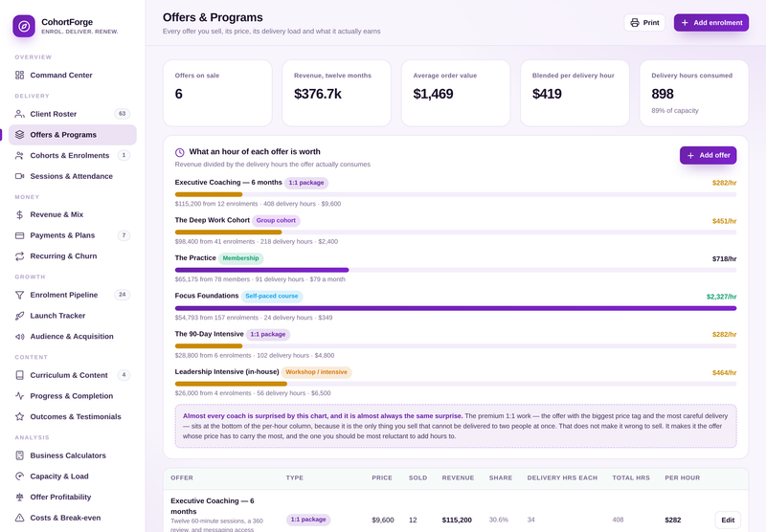Image resolution: width=766 pixels, height=532 pixels.
Task: Open Cohorts & Enrolments section
Action: click(73, 155)
